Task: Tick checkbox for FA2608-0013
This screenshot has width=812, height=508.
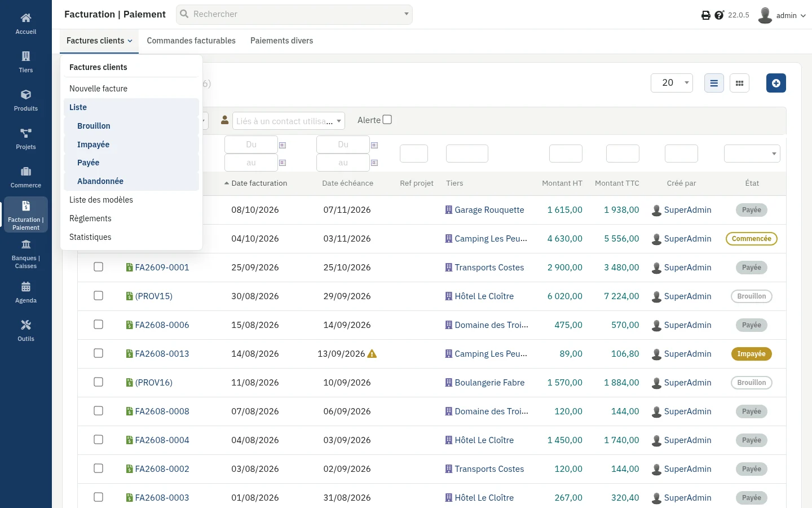Action: [98, 353]
